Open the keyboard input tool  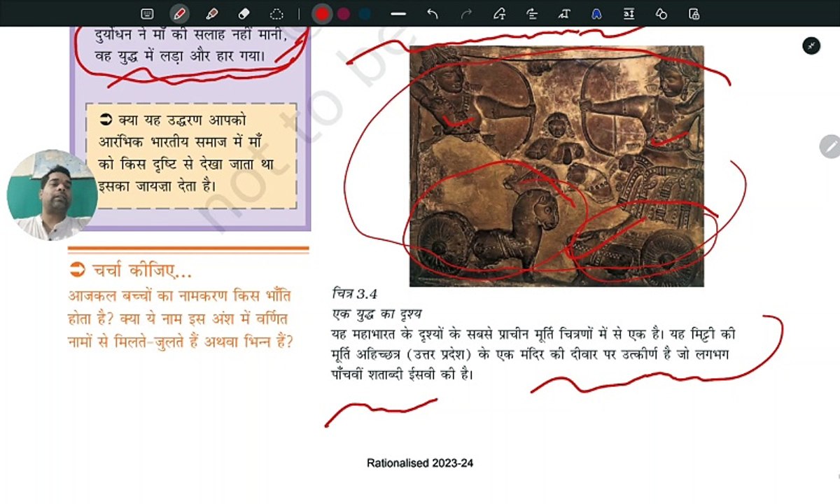(147, 13)
